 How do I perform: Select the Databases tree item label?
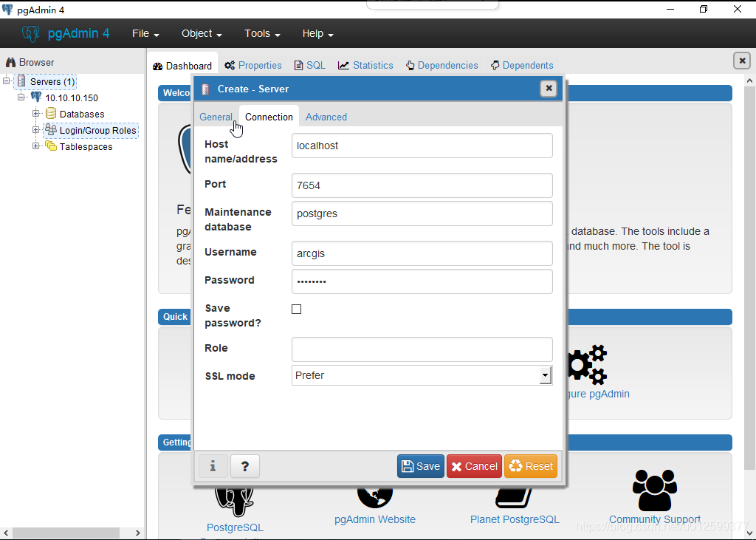pos(82,115)
